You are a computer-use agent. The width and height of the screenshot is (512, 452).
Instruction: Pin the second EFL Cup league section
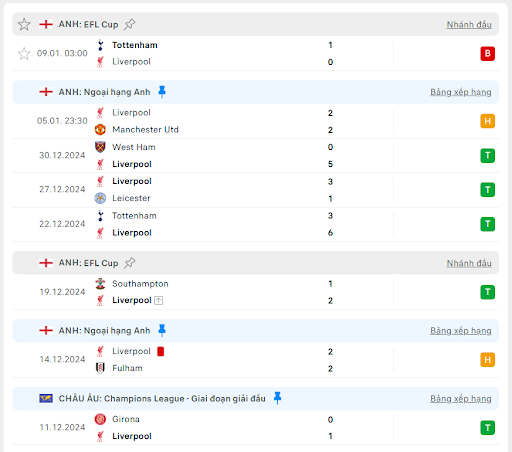129,263
